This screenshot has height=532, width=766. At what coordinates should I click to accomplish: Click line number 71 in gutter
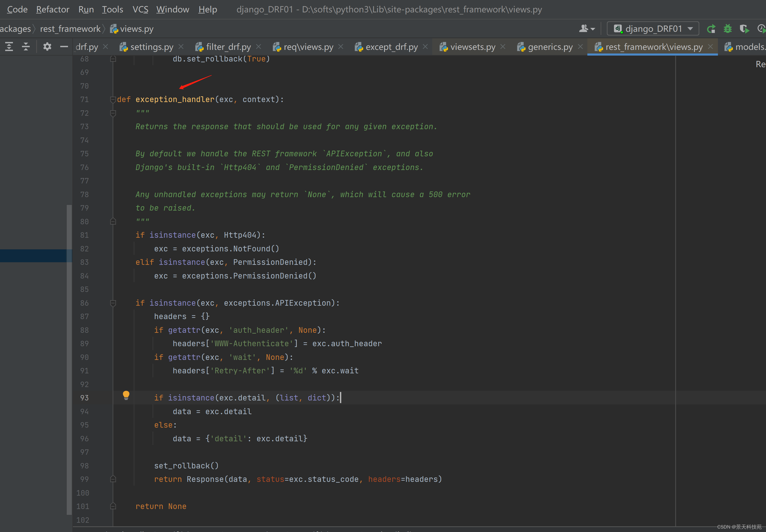[84, 99]
